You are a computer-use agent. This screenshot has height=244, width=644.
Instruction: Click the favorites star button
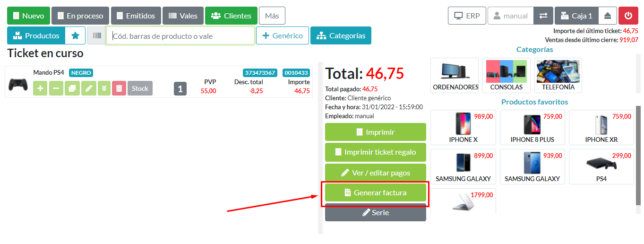click(75, 35)
